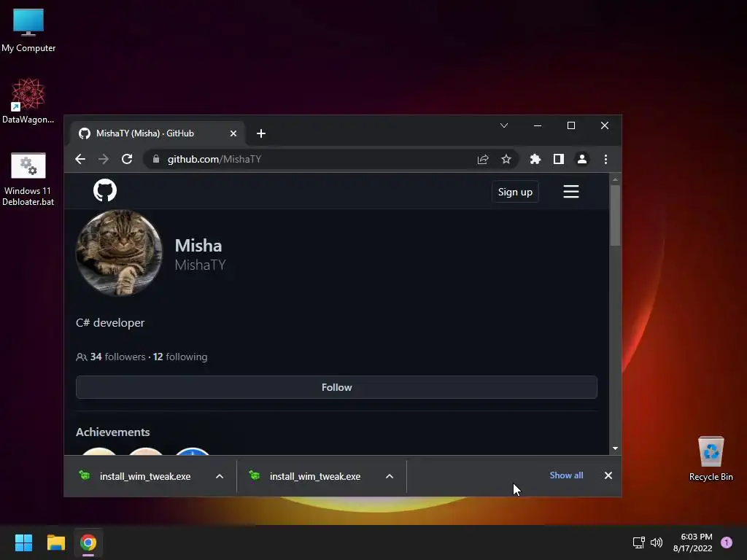
Task: Open the 12 following link
Action: tap(180, 357)
